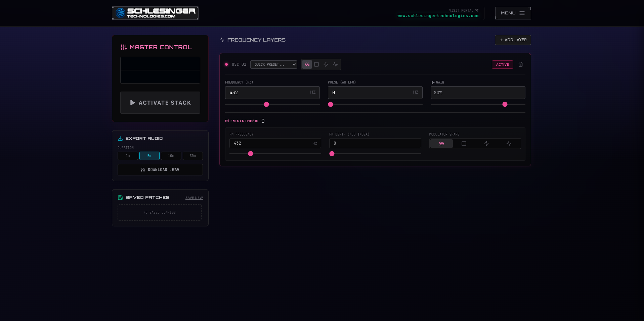Choose the lightning-bolt sawtooth waveform for OSC_01
Viewport: 644px width, 321px height.
pyautogui.click(x=326, y=64)
